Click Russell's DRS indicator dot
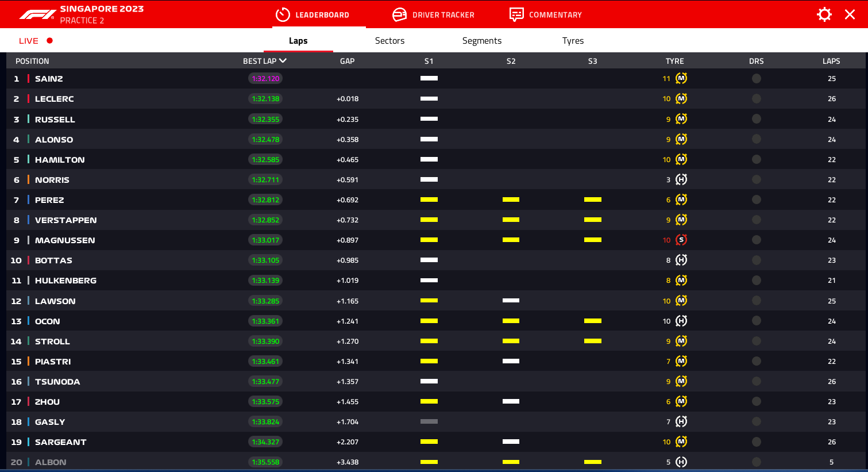The width and height of the screenshot is (868, 472). click(757, 119)
